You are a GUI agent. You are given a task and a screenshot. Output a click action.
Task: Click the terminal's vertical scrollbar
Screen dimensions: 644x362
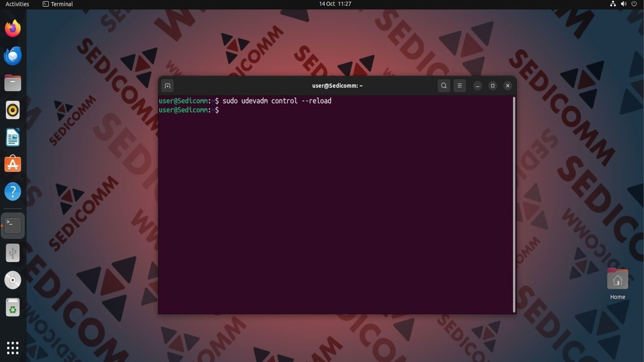[x=514, y=204]
